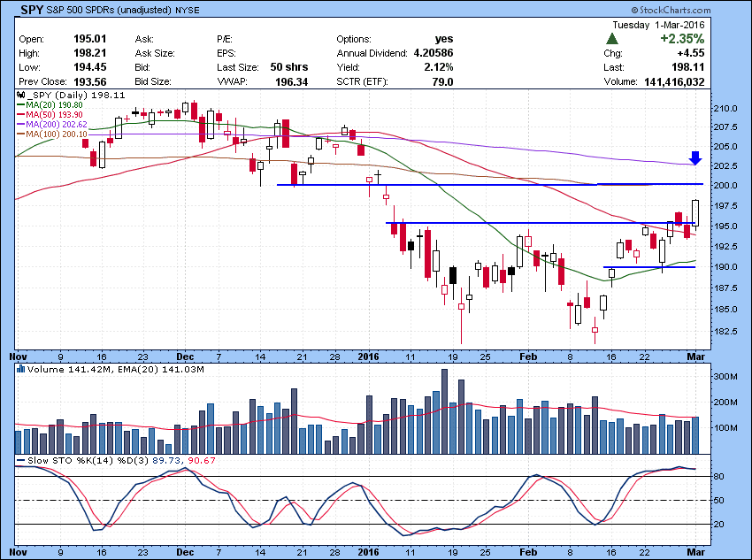The image size is (752, 560).
Task: Click the Mar label under the stochastic panel
Action: click(696, 552)
